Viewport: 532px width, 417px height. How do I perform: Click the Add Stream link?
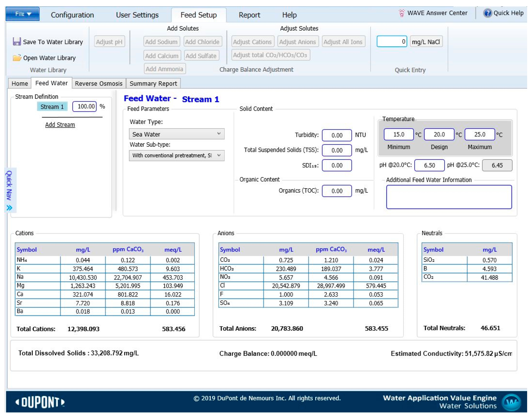[x=60, y=125]
